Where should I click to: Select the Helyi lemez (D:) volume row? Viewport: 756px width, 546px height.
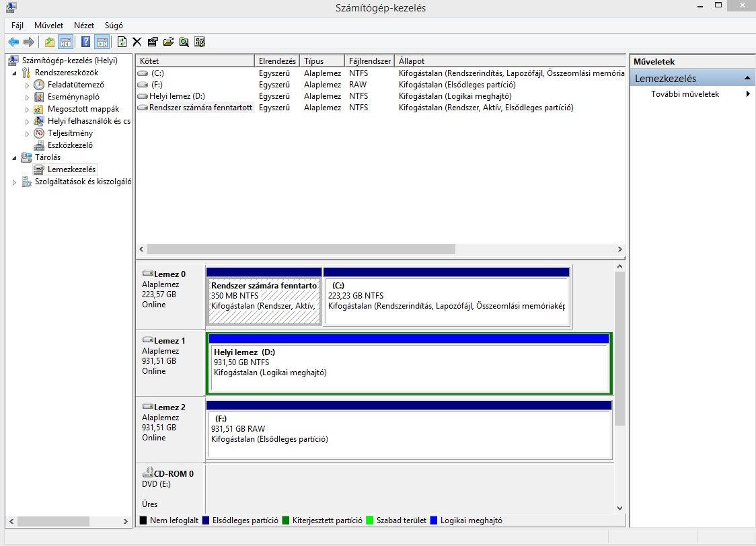[381, 96]
